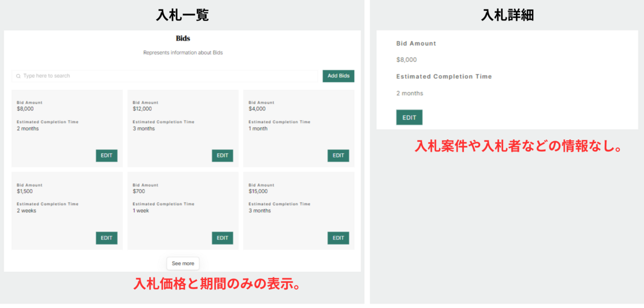Edit the $1,500 bid card
Screen dimensions: 644x308
[x=107, y=238]
